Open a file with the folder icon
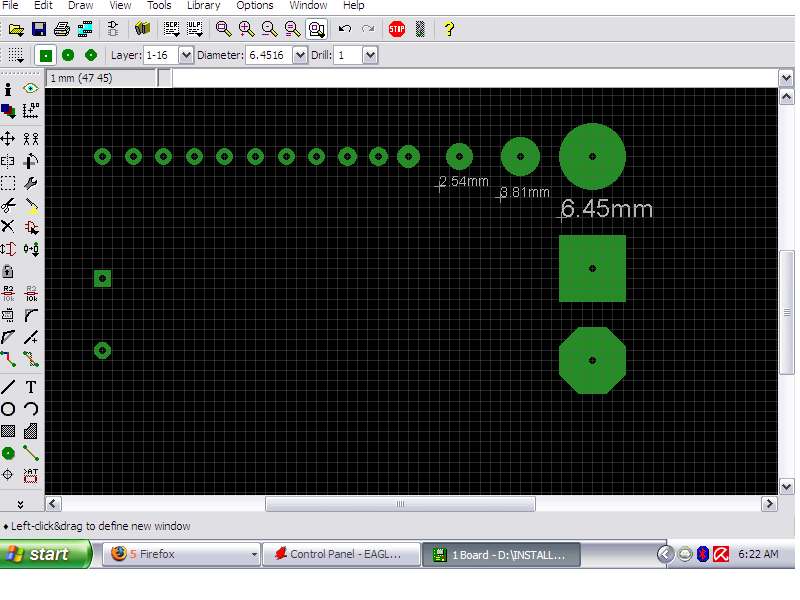The width and height of the screenshot is (800, 600). pyautogui.click(x=16, y=29)
